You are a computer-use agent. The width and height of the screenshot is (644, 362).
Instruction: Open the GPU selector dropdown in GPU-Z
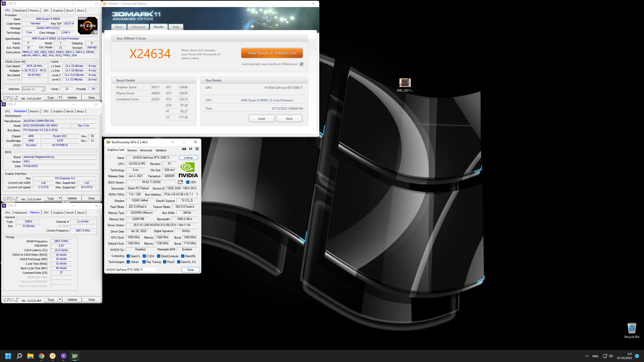(x=132, y=270)
